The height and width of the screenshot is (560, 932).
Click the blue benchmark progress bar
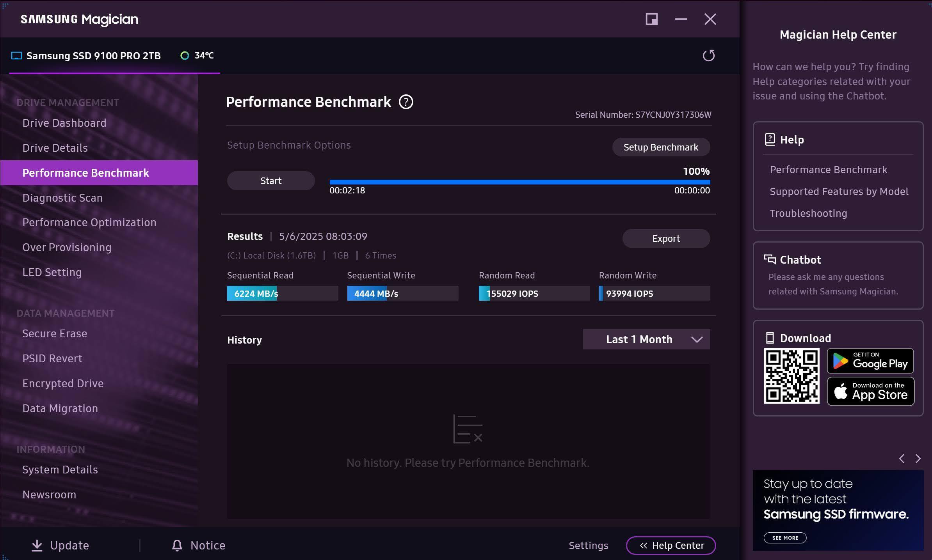[519, 182]
